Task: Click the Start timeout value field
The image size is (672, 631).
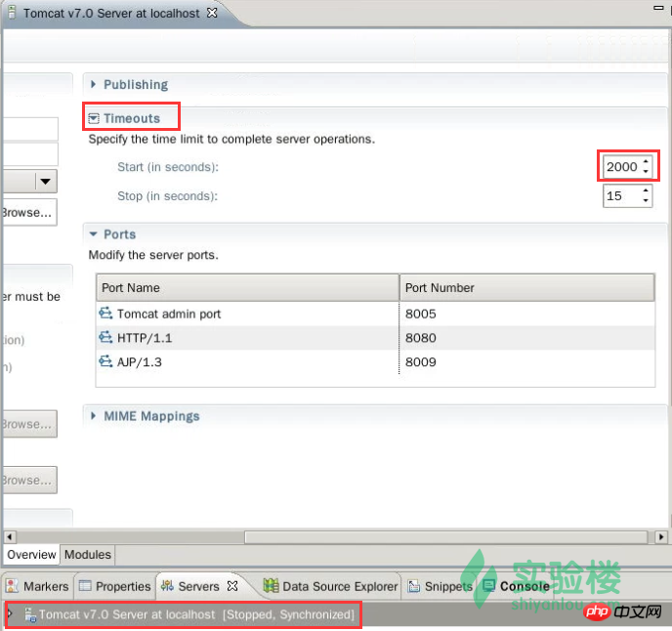Action: (621, 167)
